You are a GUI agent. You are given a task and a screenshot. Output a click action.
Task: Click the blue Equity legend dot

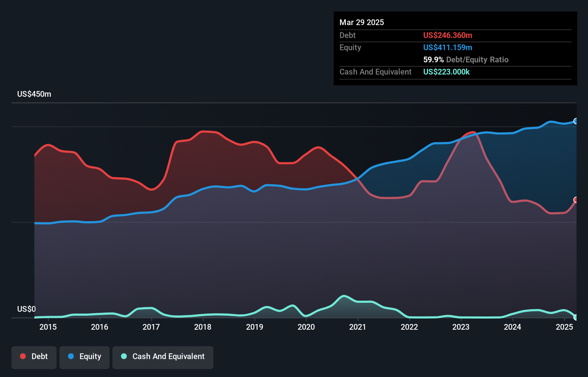coord(71,356)
